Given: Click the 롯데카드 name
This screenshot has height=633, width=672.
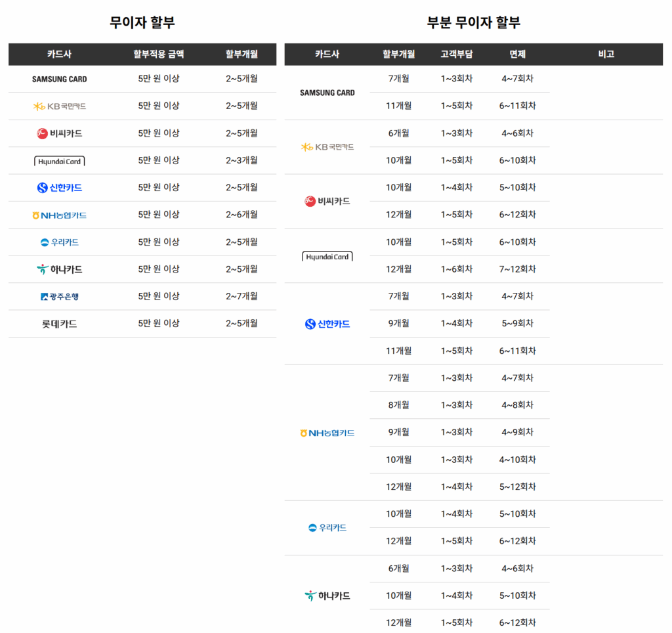Looking at the screenshot, I should click(x=59, y=324).
